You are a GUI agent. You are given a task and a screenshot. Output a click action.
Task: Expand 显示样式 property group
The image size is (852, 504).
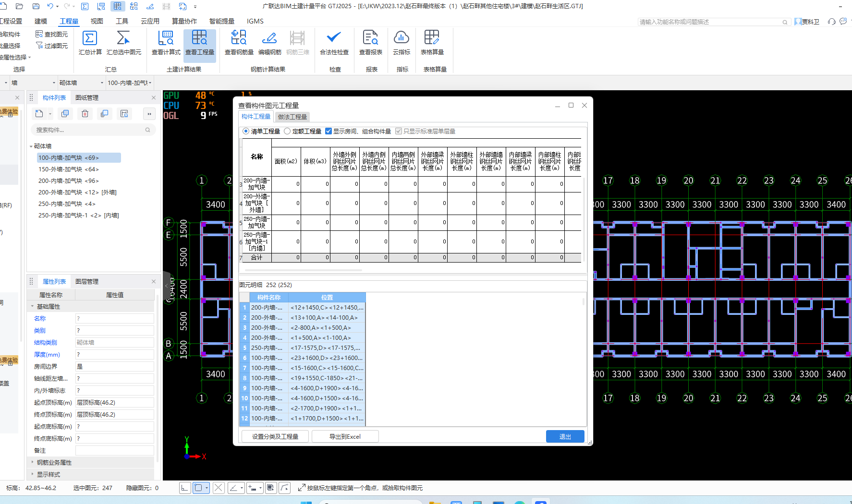pyautogui.click(x=33, y=474)
